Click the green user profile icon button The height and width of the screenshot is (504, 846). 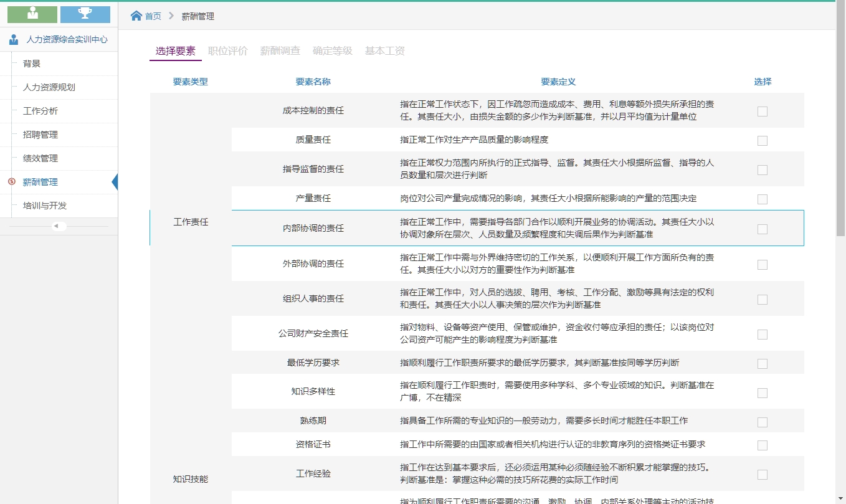pos(32,14)
